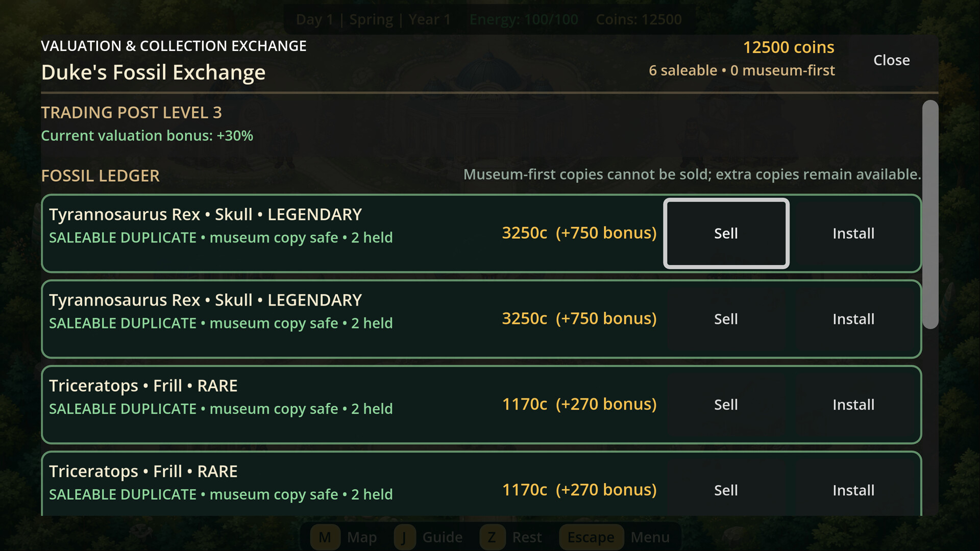
Task: Sell the first Tyrannosaurus Rex Skull
Action: (726, 233)
